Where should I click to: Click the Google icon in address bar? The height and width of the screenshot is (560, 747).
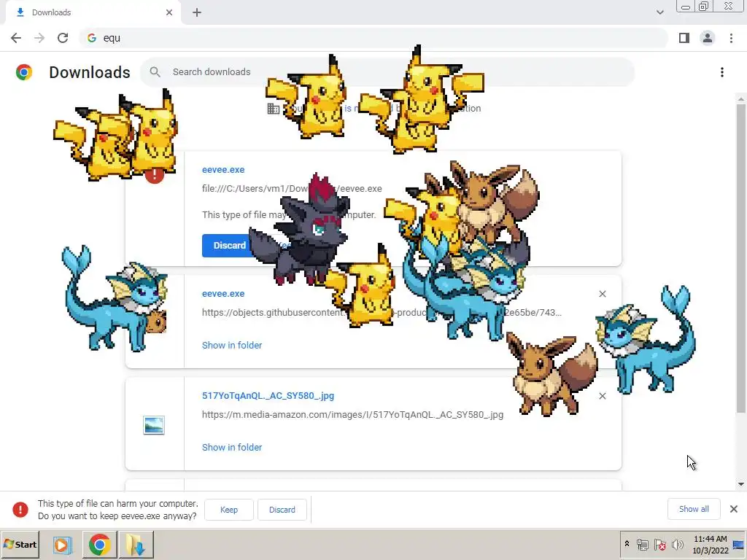pos(92,38)
